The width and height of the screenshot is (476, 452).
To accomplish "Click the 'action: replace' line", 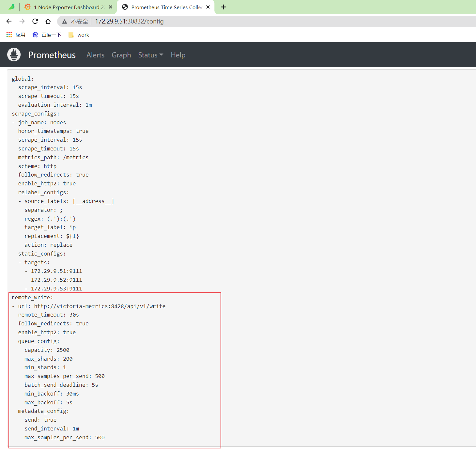I will pos(49,245).
